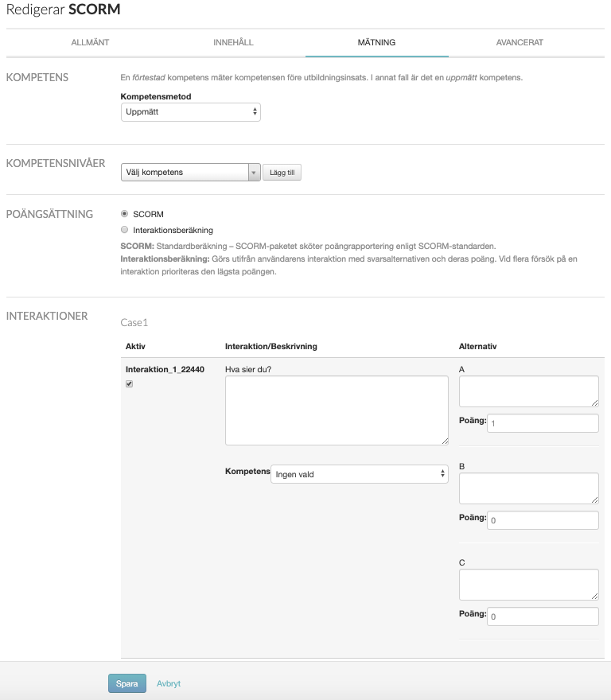Open the Kompetens Ingen vald dropdown
Screen dimensions: 611x700
point(360,475)
